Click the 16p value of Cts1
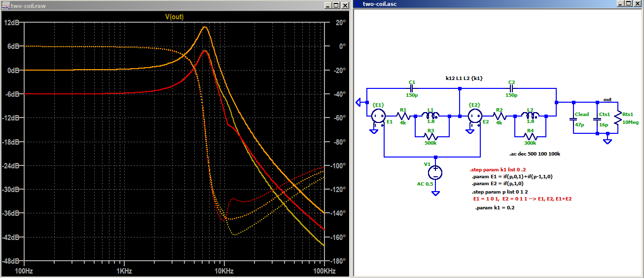This screenshot has width=644, height=278. [x=604, y=125]
